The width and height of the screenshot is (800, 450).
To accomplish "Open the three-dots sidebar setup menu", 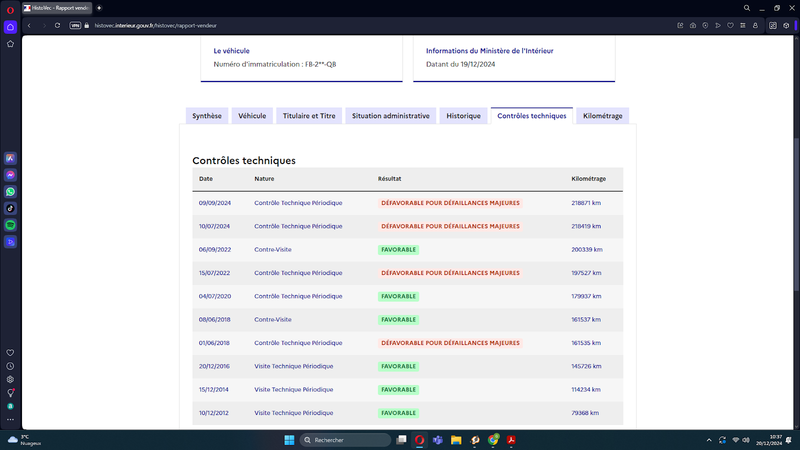I will (x=10, y=419).
